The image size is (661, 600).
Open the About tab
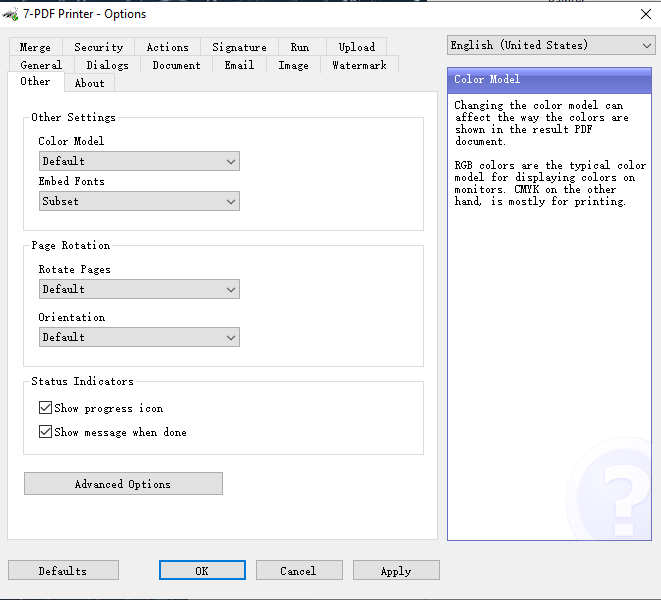(89, 83)
